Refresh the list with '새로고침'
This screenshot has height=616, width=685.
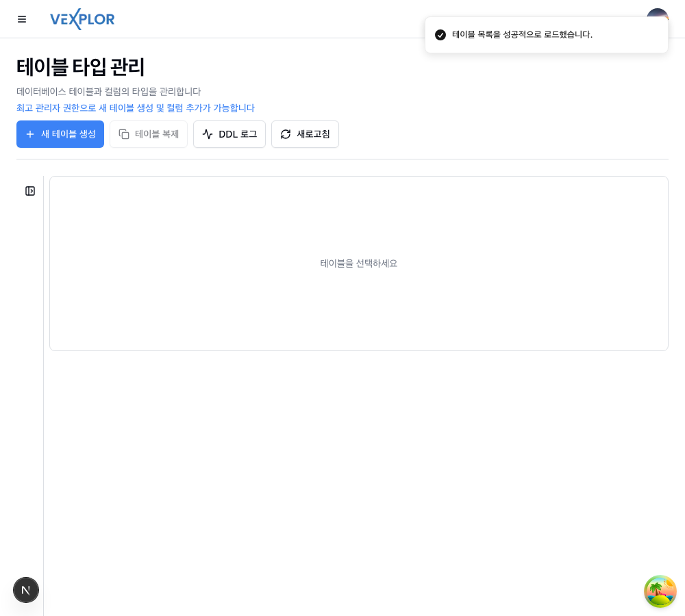[x=305, y=134]
